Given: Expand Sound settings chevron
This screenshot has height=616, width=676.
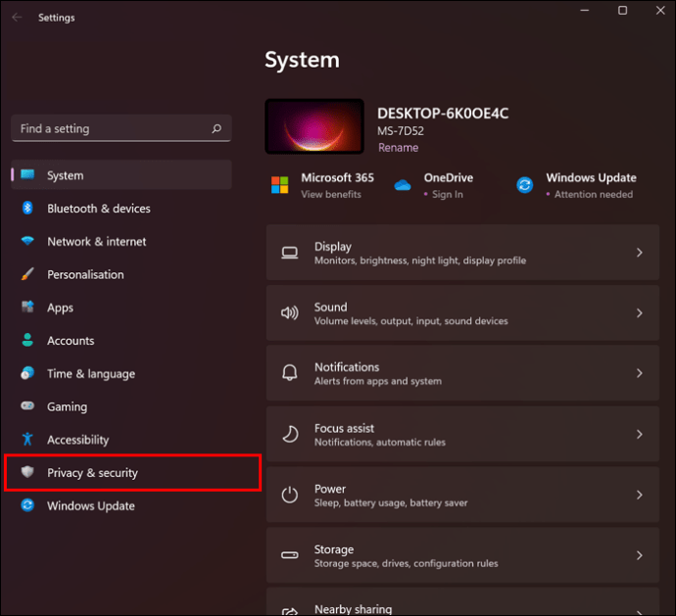Looking at the screenshot, I should point(640,313).
